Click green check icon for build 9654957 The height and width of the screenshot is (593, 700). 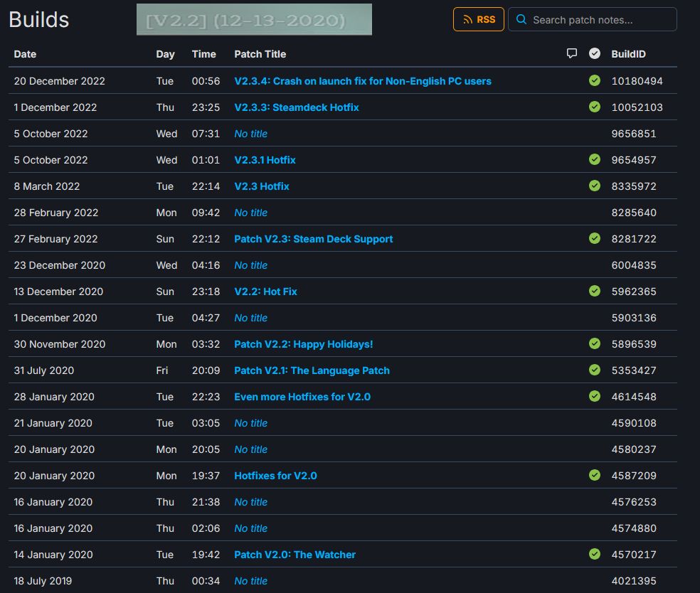click(x=594, y=160)
